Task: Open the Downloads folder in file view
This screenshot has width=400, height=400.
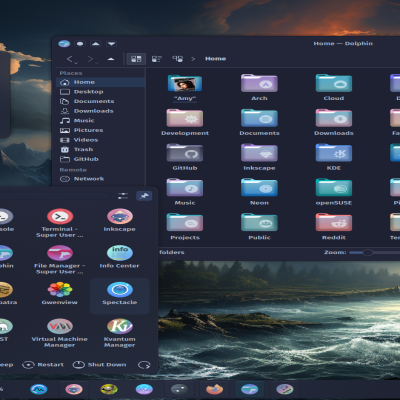Action: click(x=334, y=123)
